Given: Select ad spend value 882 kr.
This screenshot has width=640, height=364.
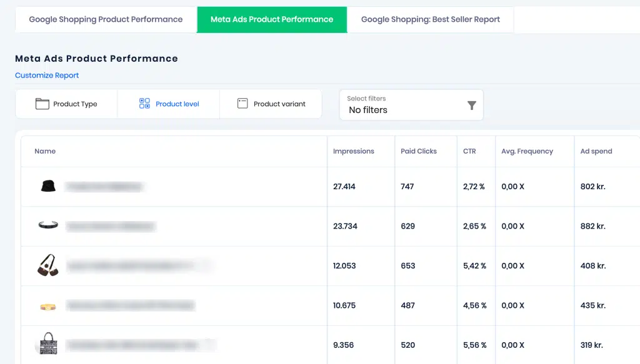Looking at the screenshot, I should point(592,226).
